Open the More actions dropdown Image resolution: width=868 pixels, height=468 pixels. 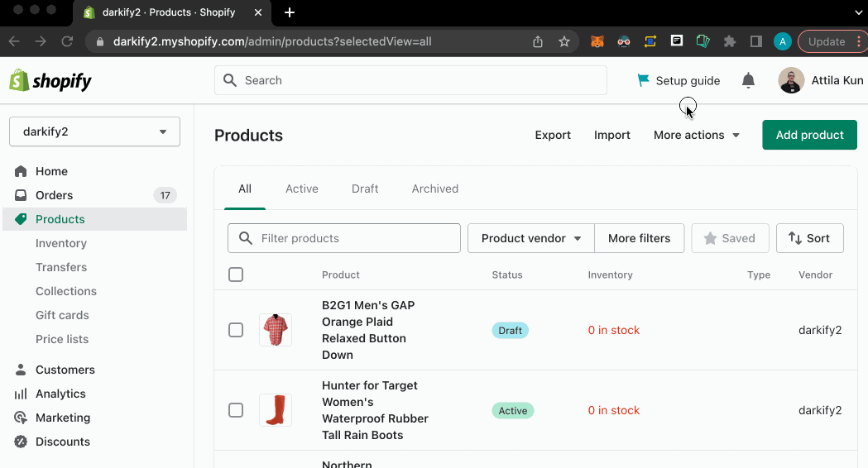click(x=696, y=135)
